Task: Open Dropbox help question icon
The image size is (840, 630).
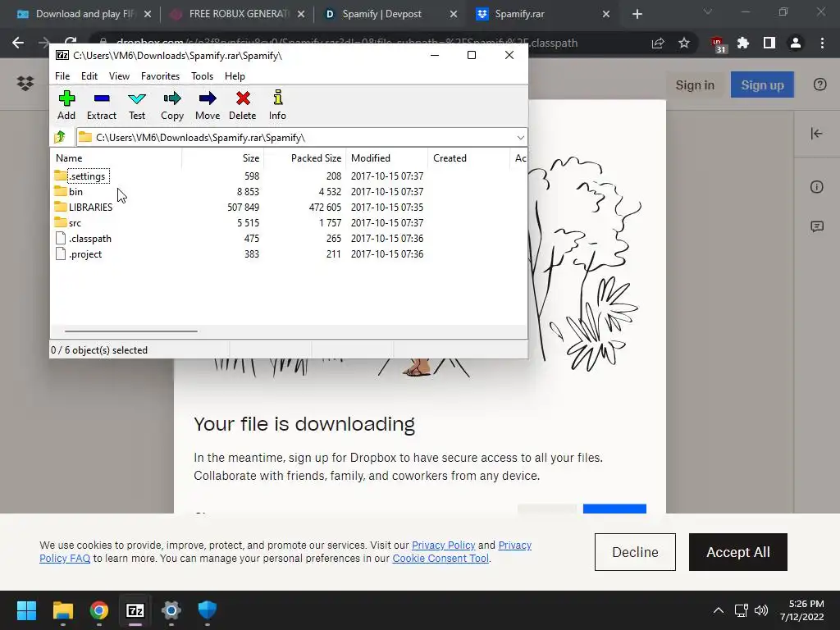Action: (x=820, y=84)
